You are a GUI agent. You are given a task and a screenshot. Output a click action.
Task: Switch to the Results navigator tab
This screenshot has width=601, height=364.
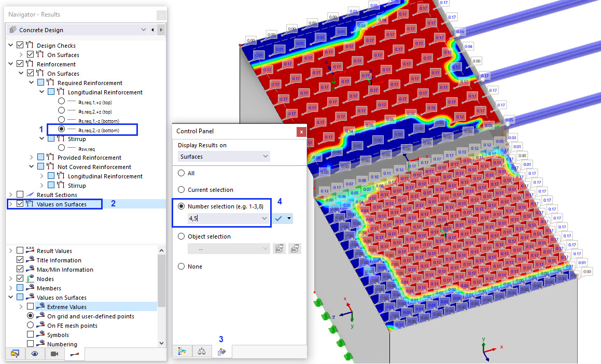(x=74, y=353)
